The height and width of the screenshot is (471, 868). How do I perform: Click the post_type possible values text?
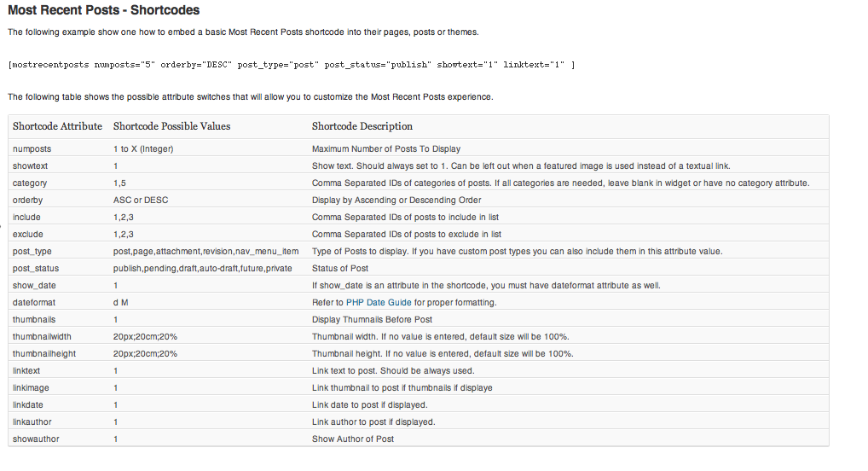point(206,252)
